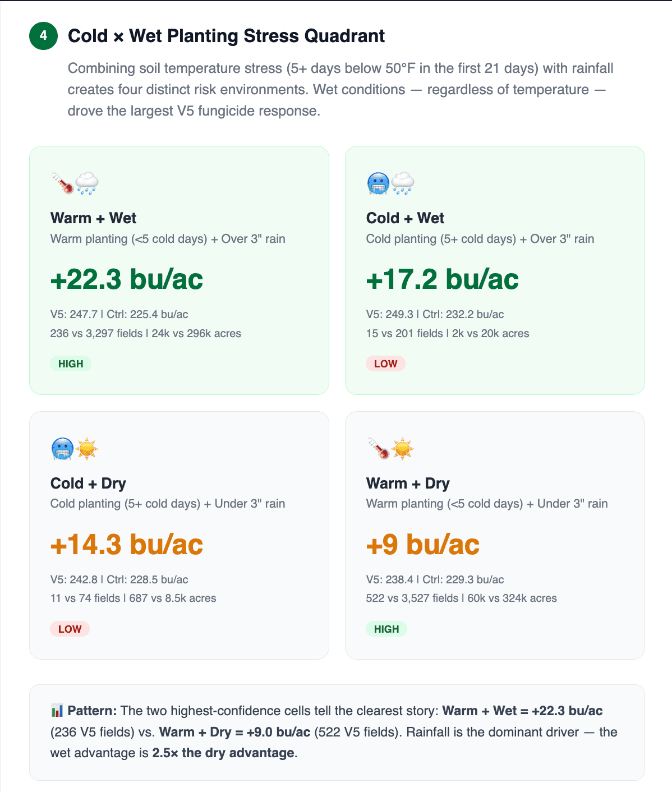Click the thermometer icon in Warm + Dry card
Image resolution: width=672 pixels, height=792 pixels.
[x=378, y=449]
